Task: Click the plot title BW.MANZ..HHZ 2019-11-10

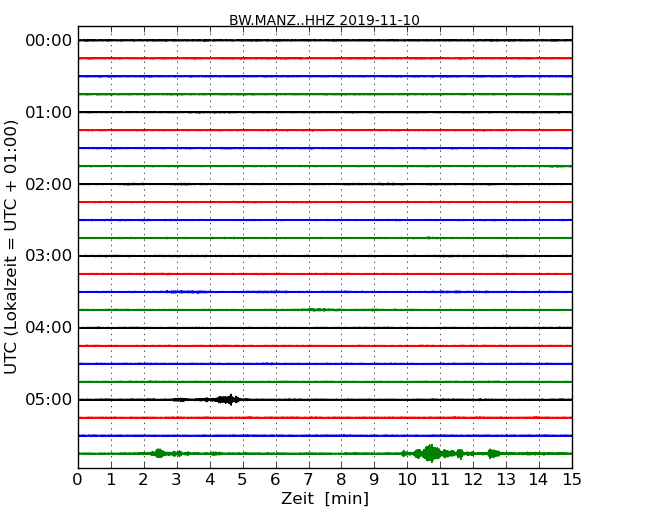Action: (x=324, y=20)
